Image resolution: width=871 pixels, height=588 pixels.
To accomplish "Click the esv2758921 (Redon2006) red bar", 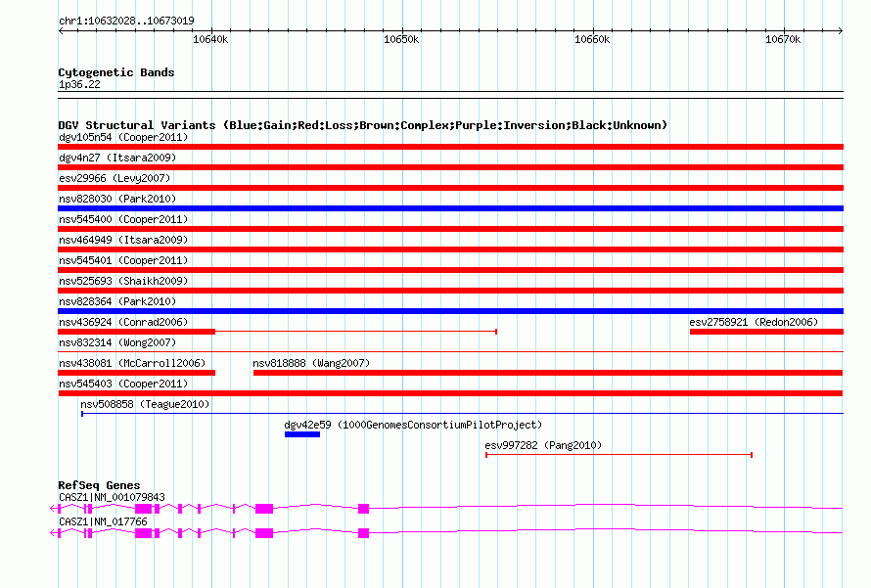I will (x=765, y=332).
